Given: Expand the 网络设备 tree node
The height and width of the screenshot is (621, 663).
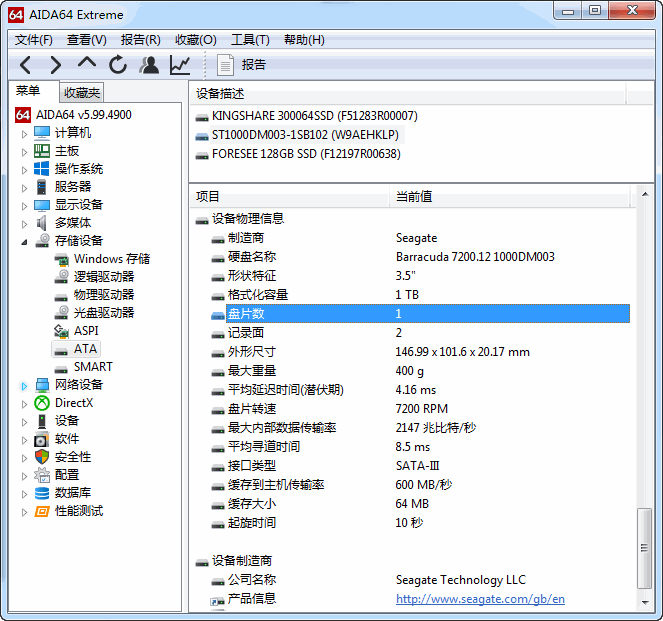Looking at the screenshot, I should pos(25,385).
